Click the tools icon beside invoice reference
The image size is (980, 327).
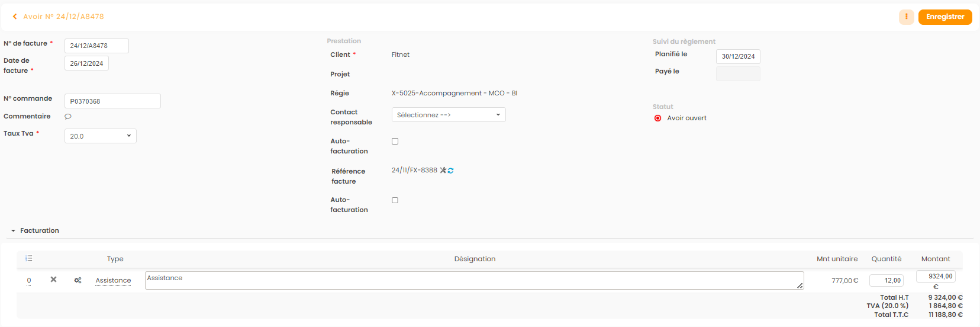(443, 171)
